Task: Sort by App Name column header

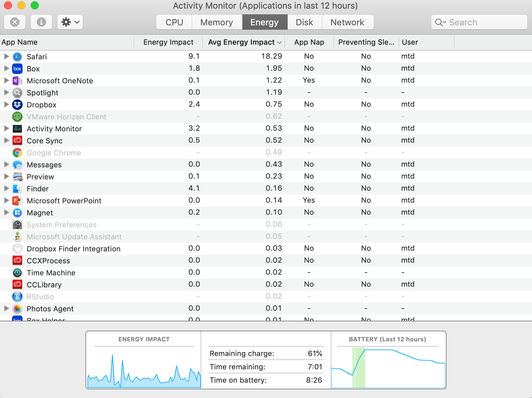Action: 67,42
